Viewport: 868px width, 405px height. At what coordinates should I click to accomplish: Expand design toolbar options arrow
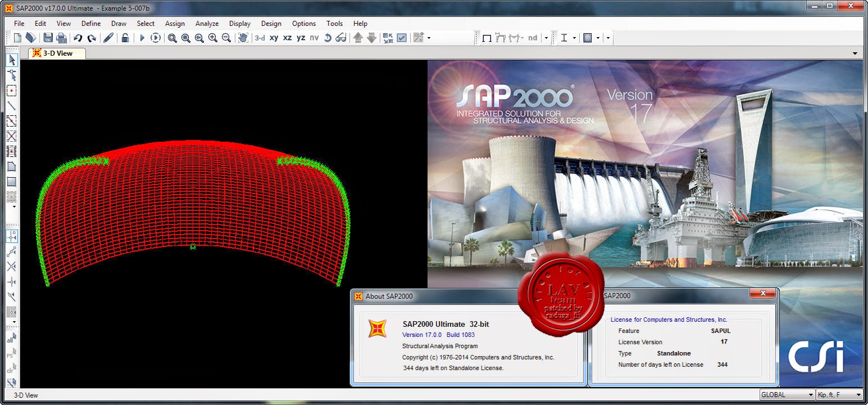[608, 38]
